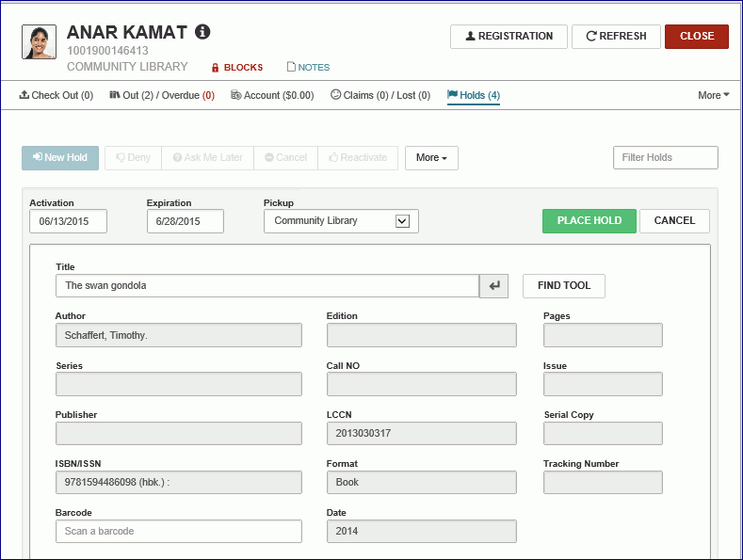Click the Registration button
Image resolution: width=743 pixels, height=560 pixels.
509,37
